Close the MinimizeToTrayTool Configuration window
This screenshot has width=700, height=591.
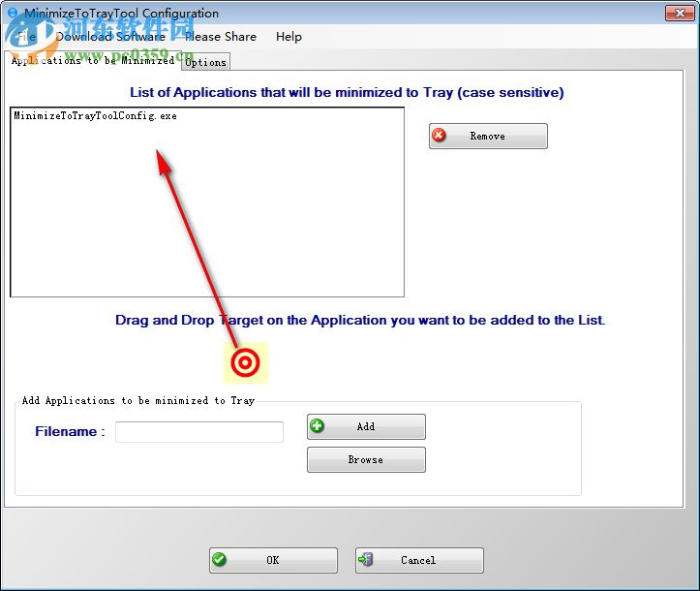680,13
